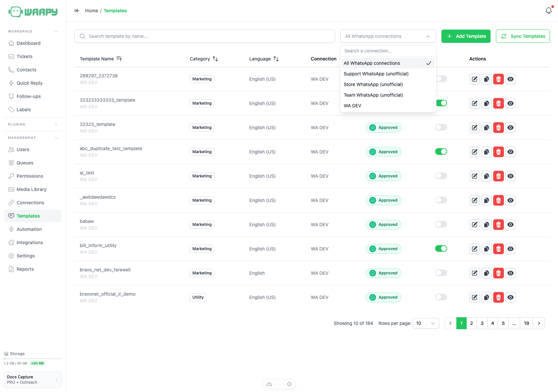Choose Team WhatsApp (unofficial) option

click(388, 95)
